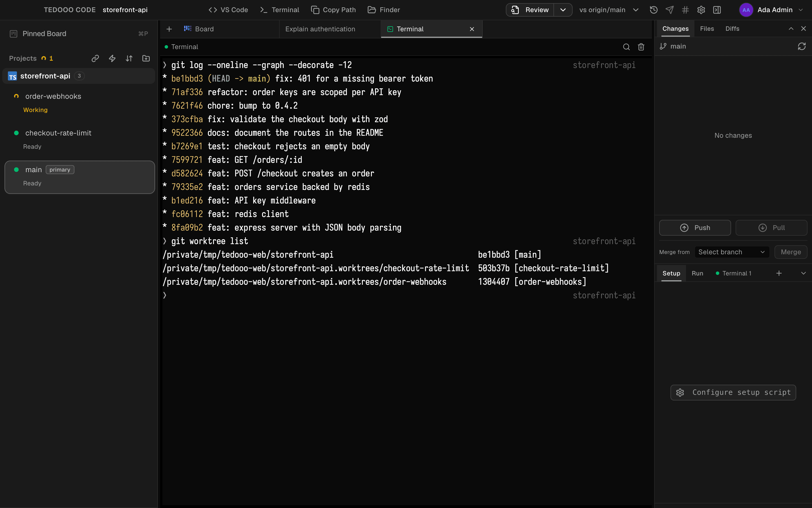Click the Review button

click(x=530, y=10)
